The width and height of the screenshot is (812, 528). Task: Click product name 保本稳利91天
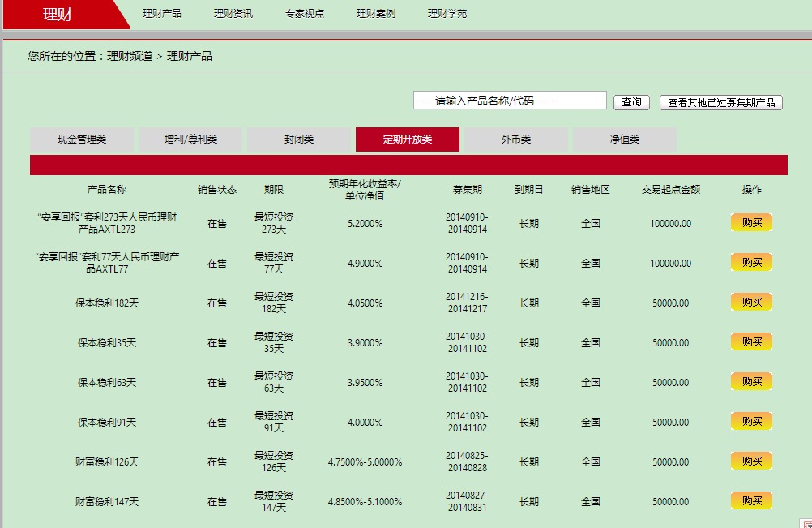tap(107, 423)
